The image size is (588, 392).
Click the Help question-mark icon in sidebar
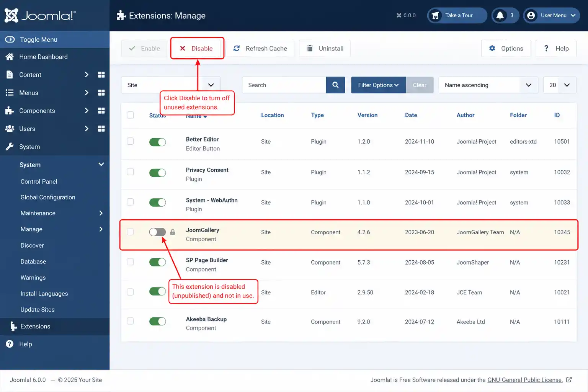[x=10, y=344]
